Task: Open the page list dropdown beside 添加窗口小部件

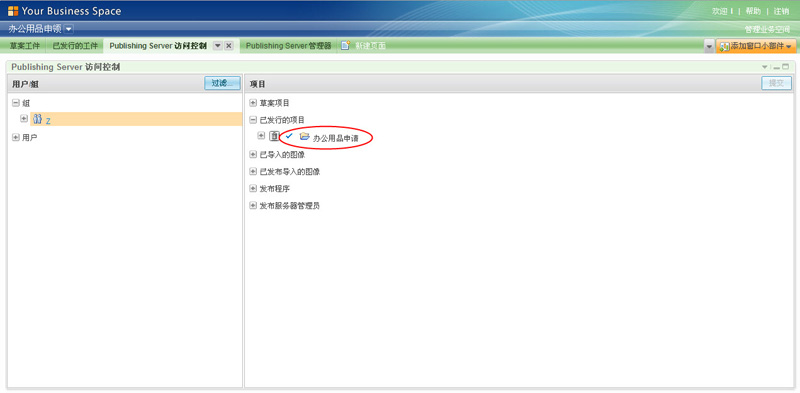Action: pyautogui.click(x=709, y=46)
